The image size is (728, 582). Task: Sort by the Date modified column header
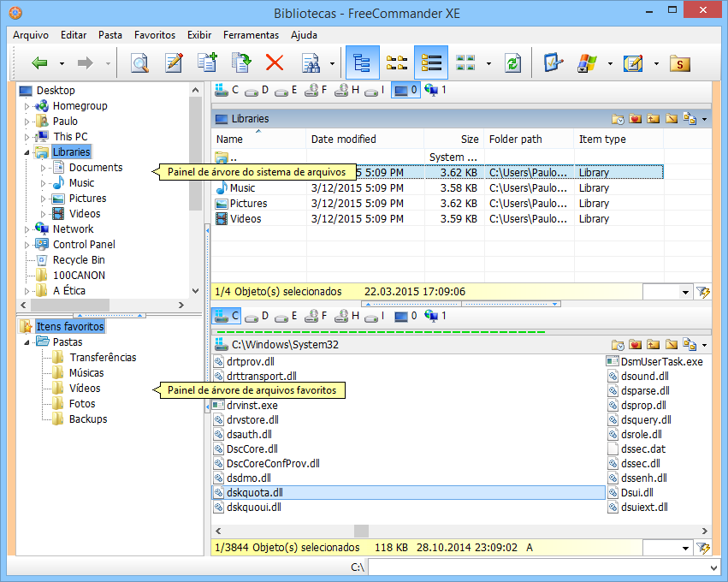(365, 140)
